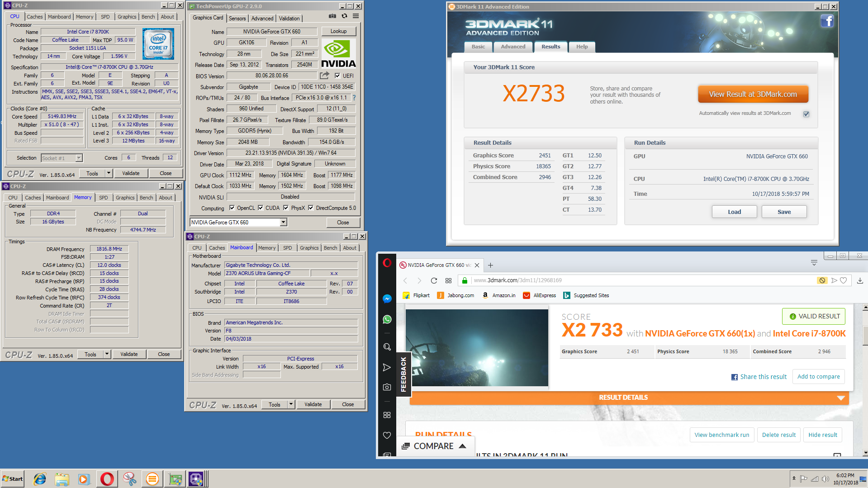Refresh GPU-Z readings with the refresh icon
The image size is (868, 488).
(344, 16)
